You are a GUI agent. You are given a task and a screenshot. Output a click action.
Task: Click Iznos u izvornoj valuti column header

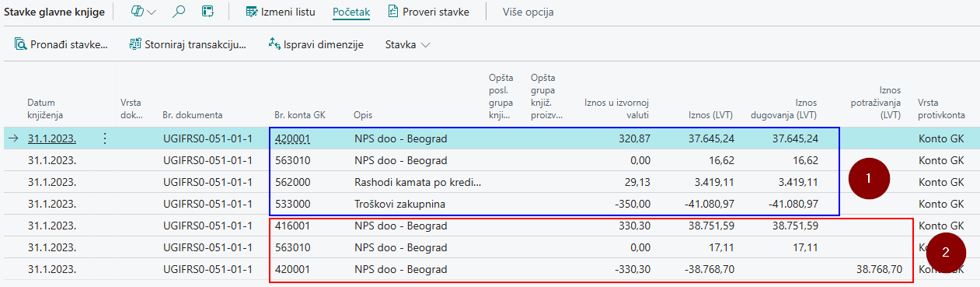[x=617, y=108]
